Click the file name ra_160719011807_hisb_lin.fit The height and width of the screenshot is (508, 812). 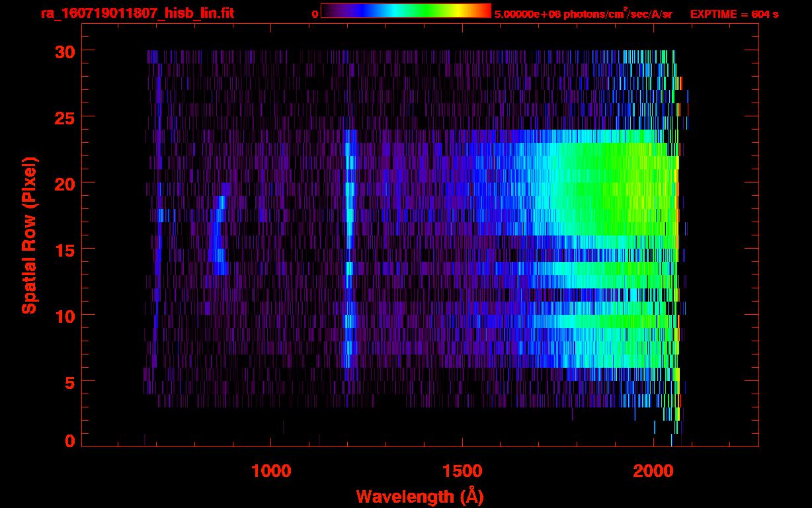(x=137, y=13)
